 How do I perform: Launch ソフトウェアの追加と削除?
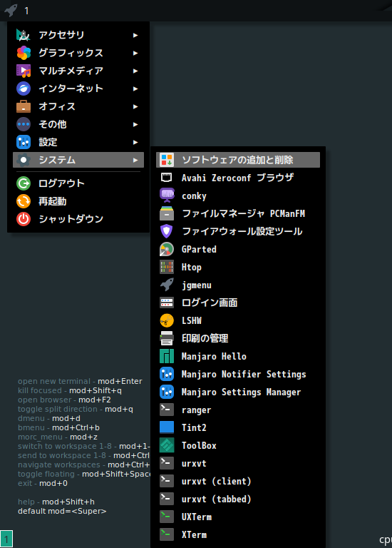[x=238, y=160]
